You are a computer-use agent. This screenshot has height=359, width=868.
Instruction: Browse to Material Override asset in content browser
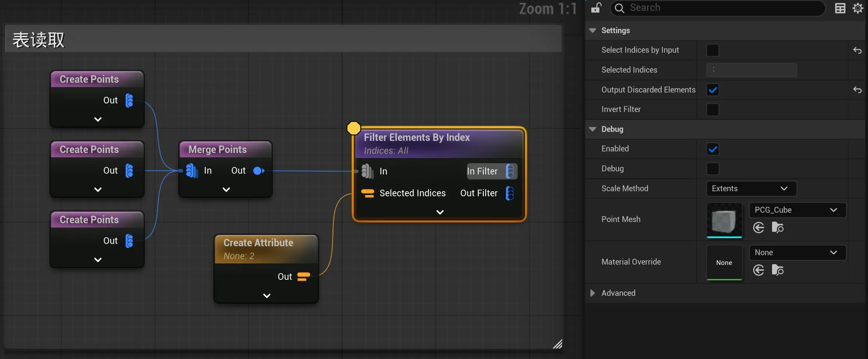pos(777,270)
